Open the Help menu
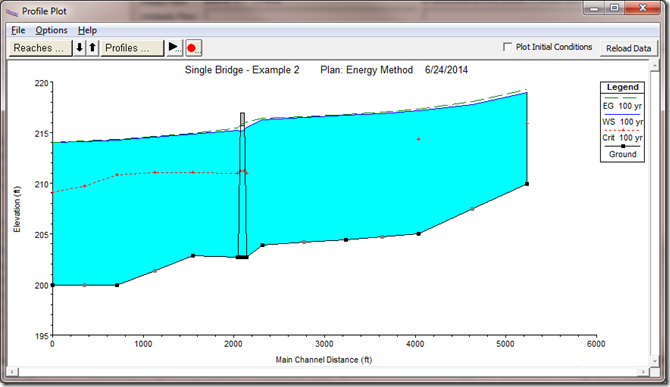This screenshot has width=670, height=387. click(87, 30)
